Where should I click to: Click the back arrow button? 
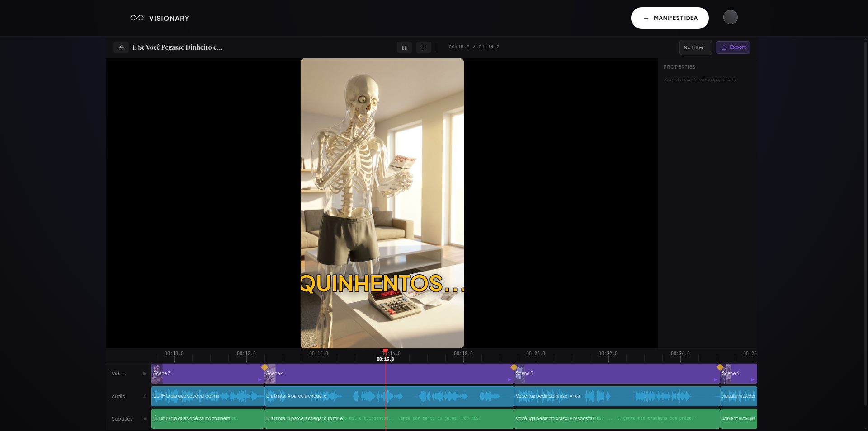coord(121,47)
